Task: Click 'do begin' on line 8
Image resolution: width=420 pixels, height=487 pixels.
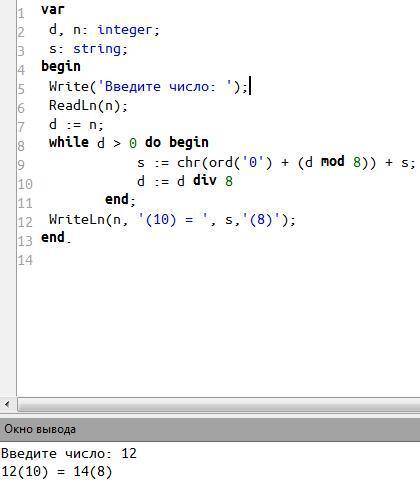Action: coord(177,143)
